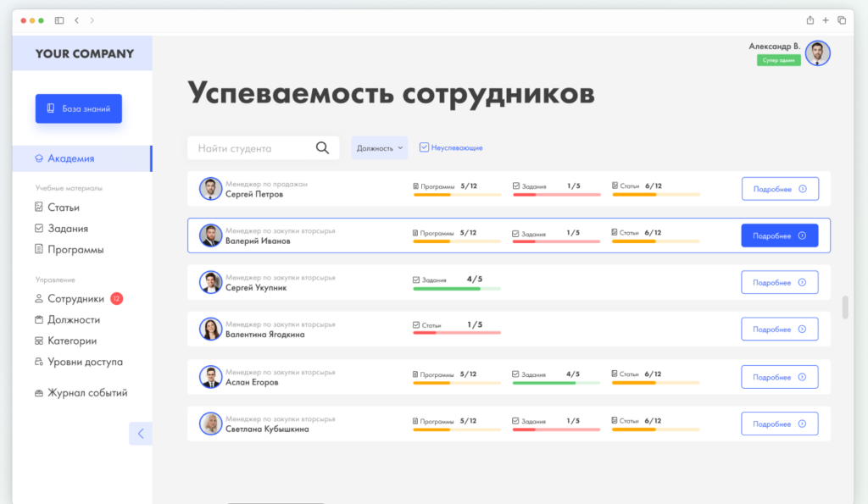Screen dimensions: 868x504
Task: Click the Статьи icon in Валентина Ягодкина's row
Action: 416,325
